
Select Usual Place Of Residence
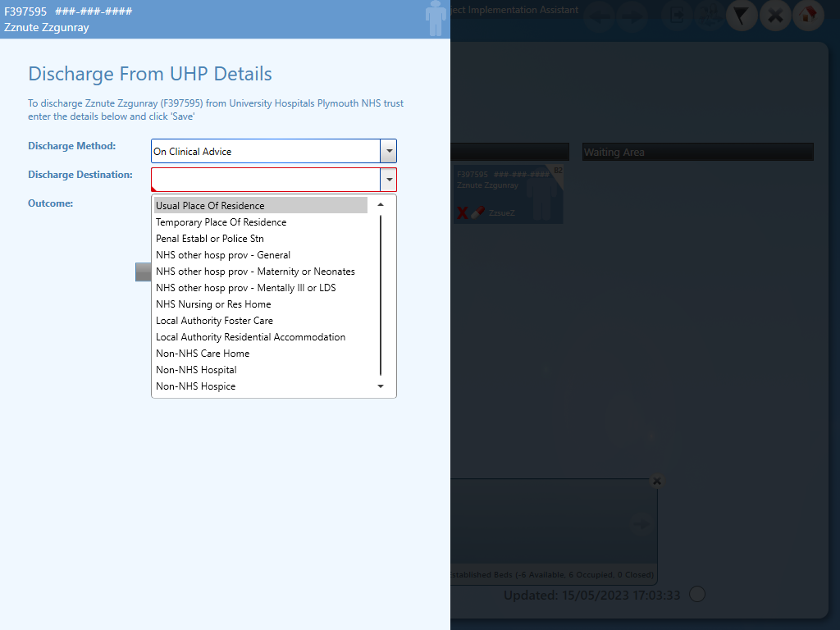point(261,205)
